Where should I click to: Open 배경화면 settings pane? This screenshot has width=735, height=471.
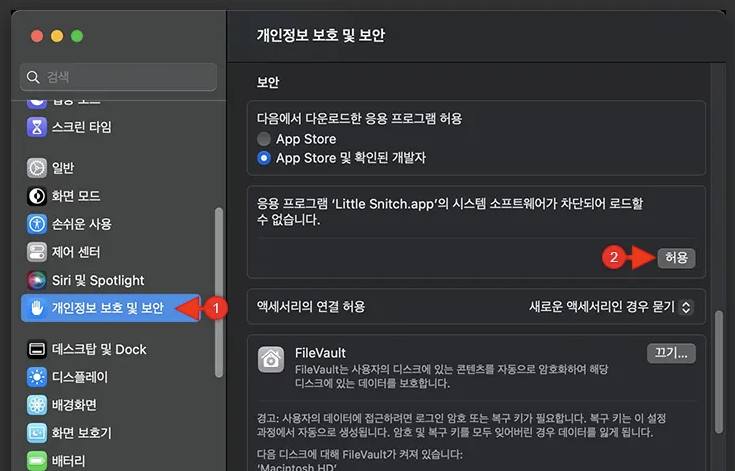(x=111, y=405)
